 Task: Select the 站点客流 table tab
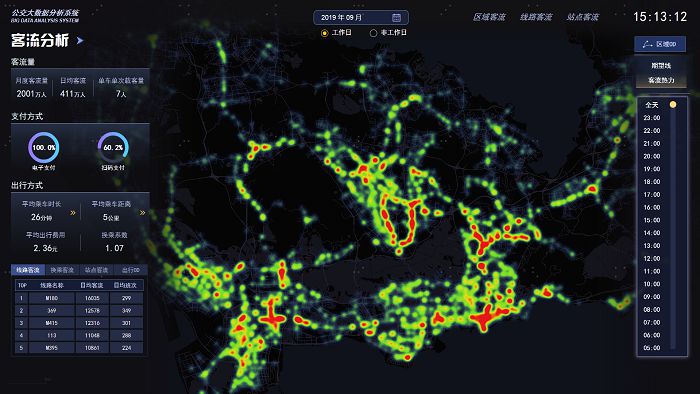(96, 270)
